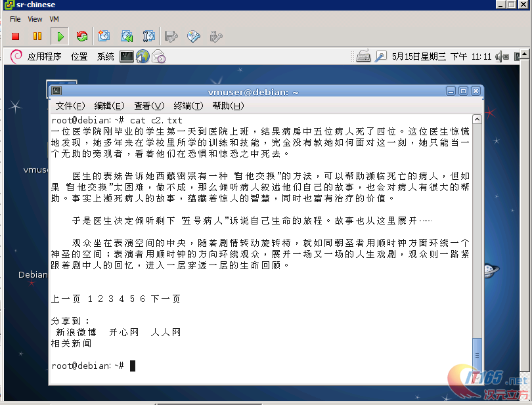Click terminal window menu icon in titlebar
This screenshot has width=532, height=405.
56,91
